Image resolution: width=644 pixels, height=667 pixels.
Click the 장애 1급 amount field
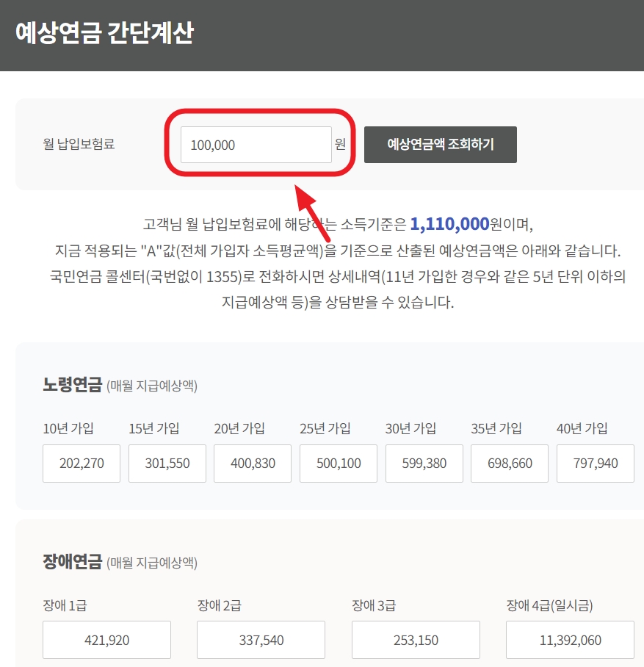(106, 639)
